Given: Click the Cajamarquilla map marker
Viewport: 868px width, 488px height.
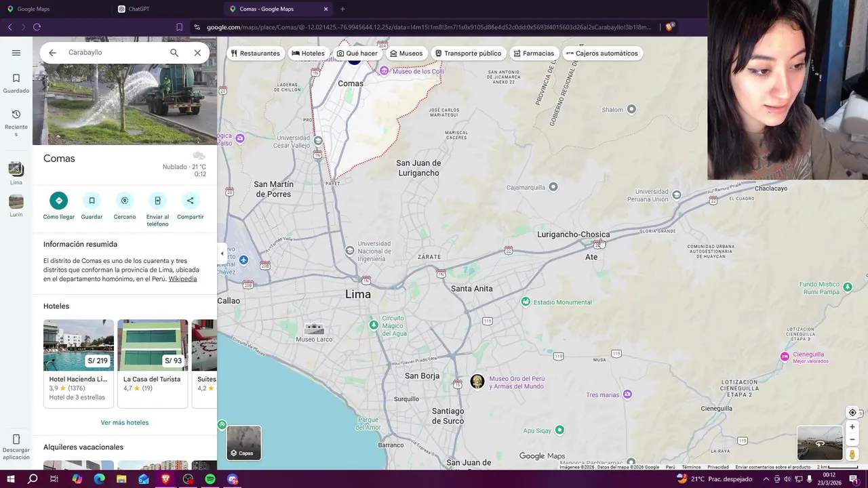Looking at the screenshot, I should [x=553, y=186].
